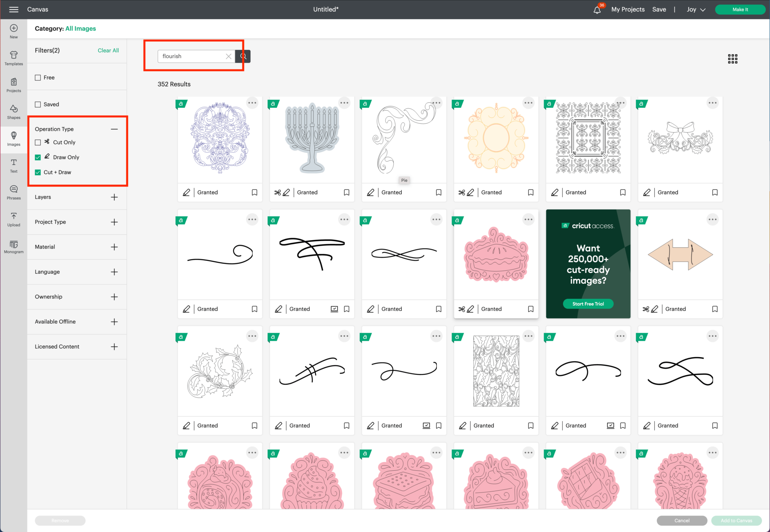Go to My Projects
The width and height of the screenshot is (770, 532).
(x=628, y=9)
